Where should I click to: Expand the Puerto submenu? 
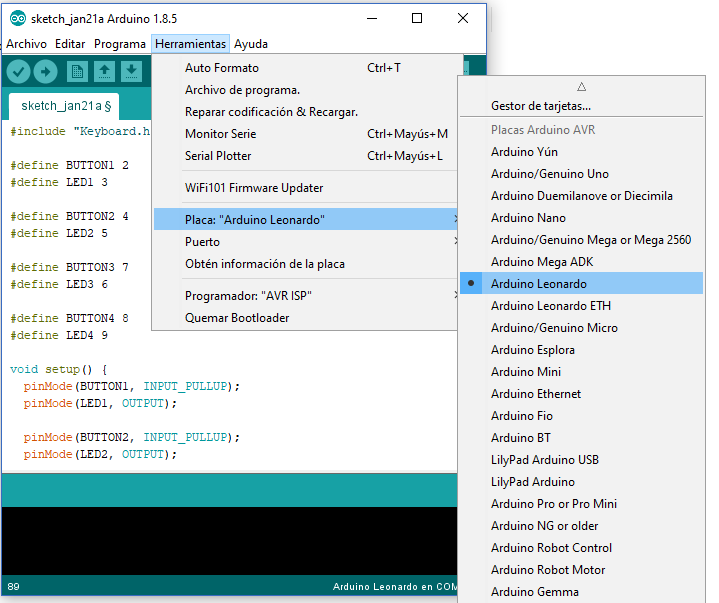click(305, 242)
